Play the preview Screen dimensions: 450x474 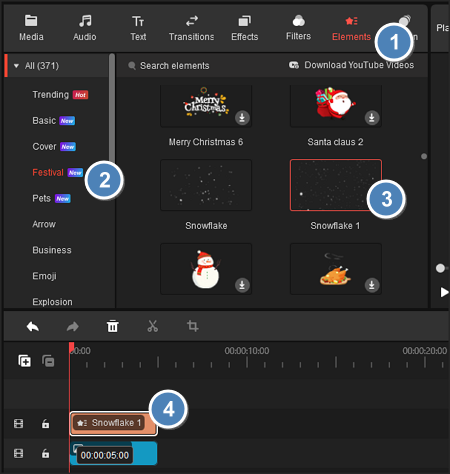pos(444,292)
